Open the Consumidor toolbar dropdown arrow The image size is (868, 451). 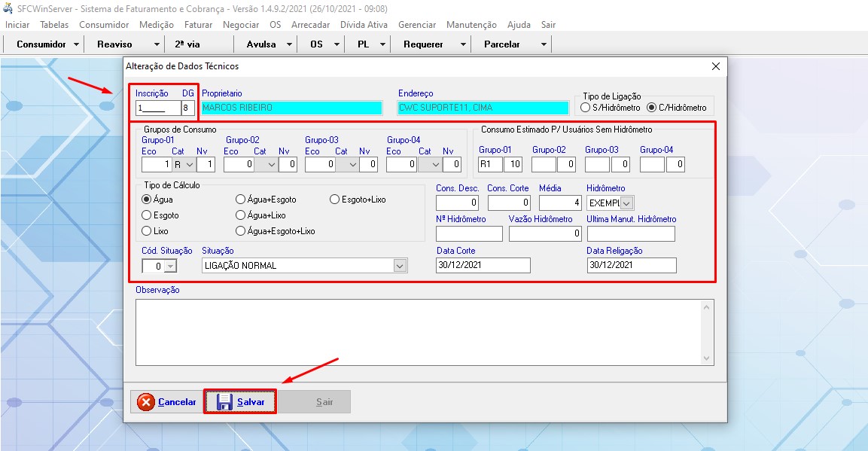tap(77, 44)
